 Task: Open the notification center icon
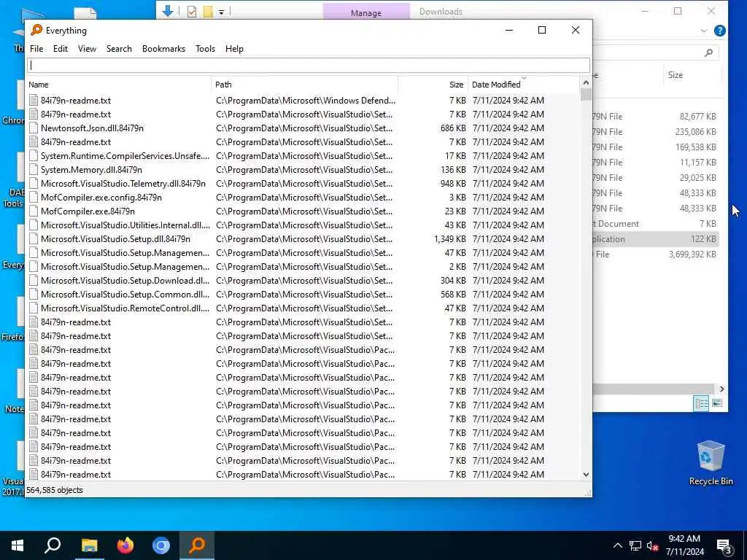pos(724,547)
